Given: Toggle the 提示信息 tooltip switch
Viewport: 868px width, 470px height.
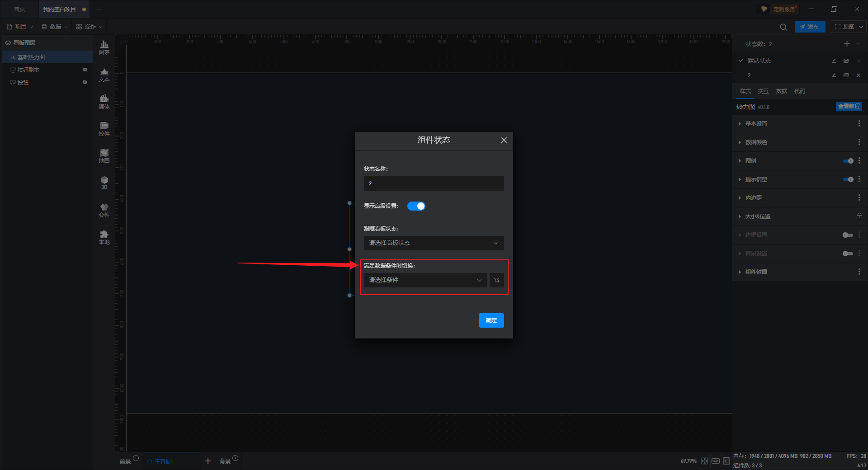Looking at the screenshot, I should coord(848,179).
